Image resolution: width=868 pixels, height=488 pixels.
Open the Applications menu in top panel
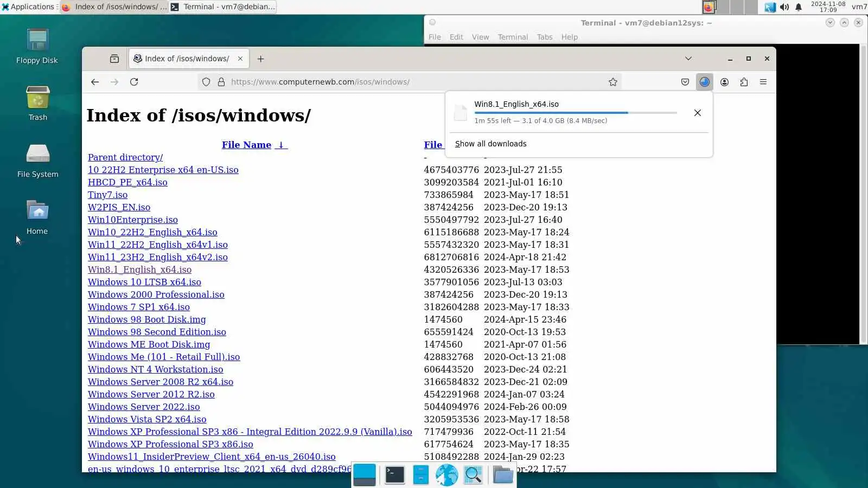coord(28,7)
